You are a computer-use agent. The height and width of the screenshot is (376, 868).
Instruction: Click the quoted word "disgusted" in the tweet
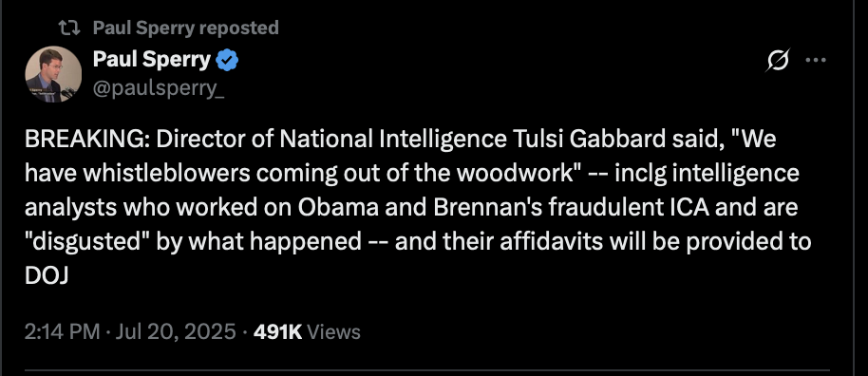point(87,242)
